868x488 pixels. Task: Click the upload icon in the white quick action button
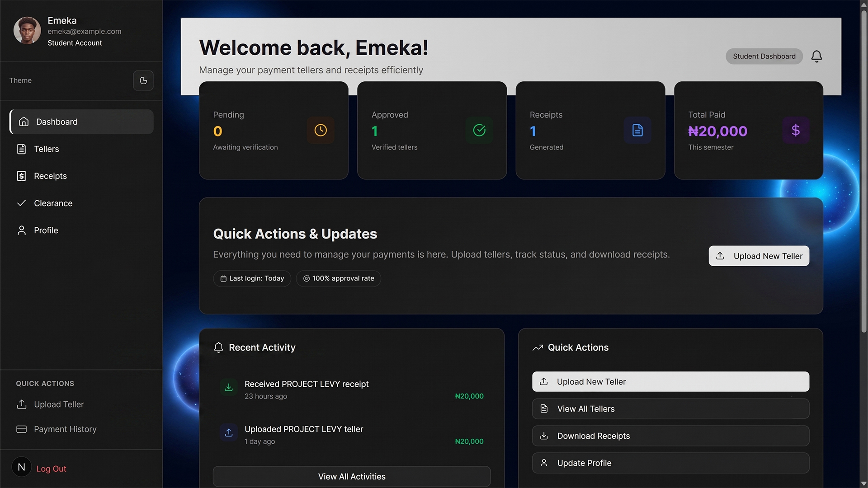tap(544, 382)
